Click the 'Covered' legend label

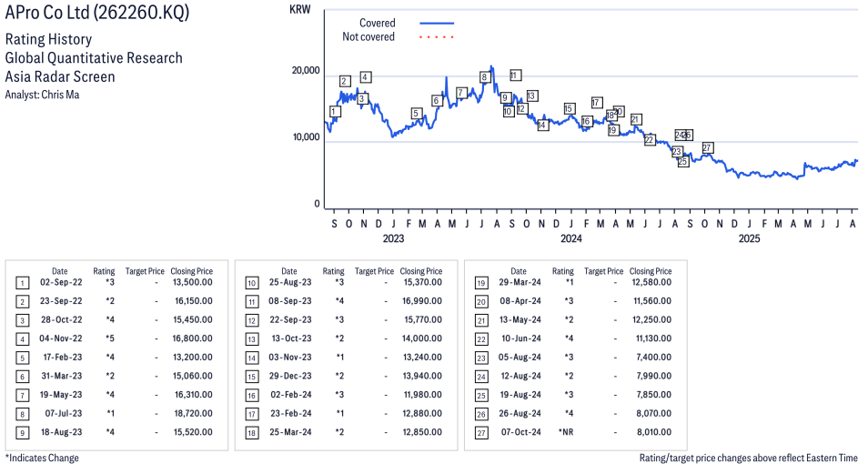click(378, 24)
